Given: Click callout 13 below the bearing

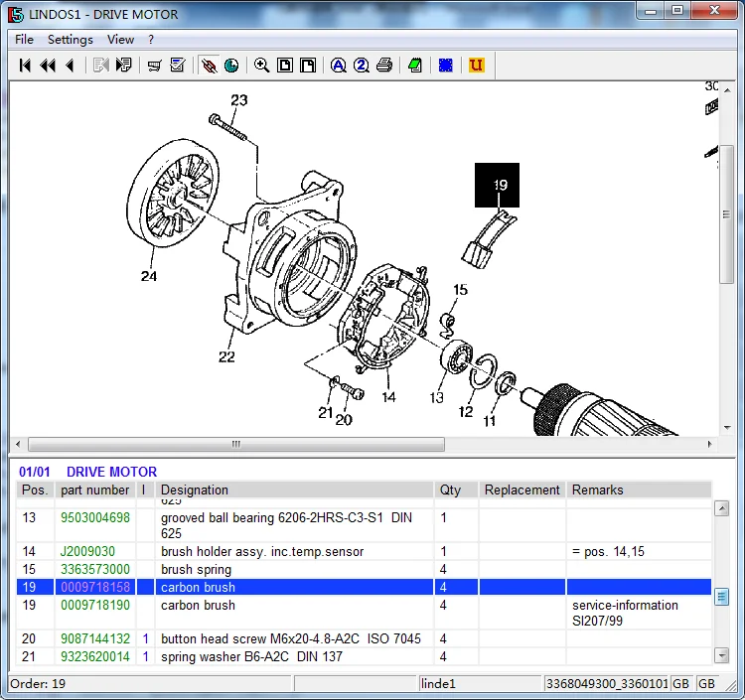Looking at the screenshot, I should click(436, 397).
